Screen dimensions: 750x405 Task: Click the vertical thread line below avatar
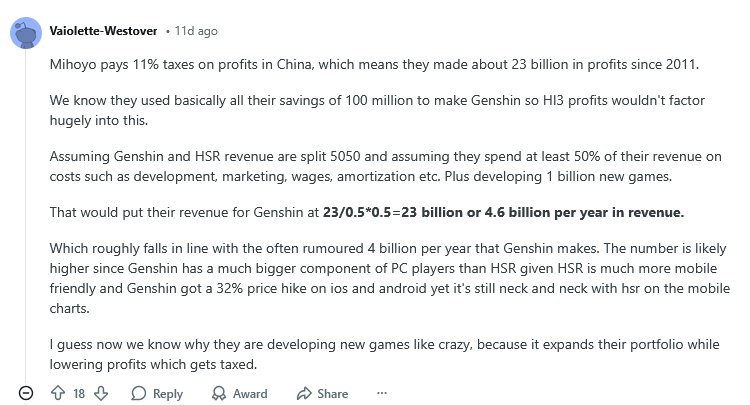(26, 215)
